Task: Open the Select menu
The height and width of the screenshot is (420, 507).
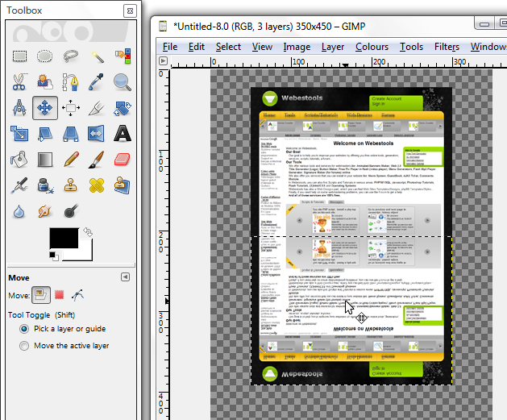Action: [228, 47]
